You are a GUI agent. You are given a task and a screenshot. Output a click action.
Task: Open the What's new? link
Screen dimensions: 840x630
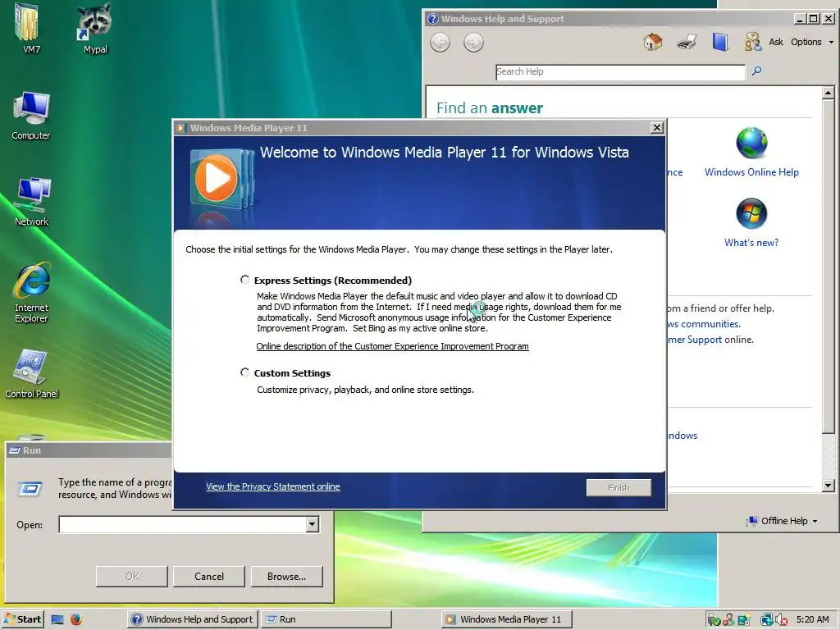pos(751,243)
